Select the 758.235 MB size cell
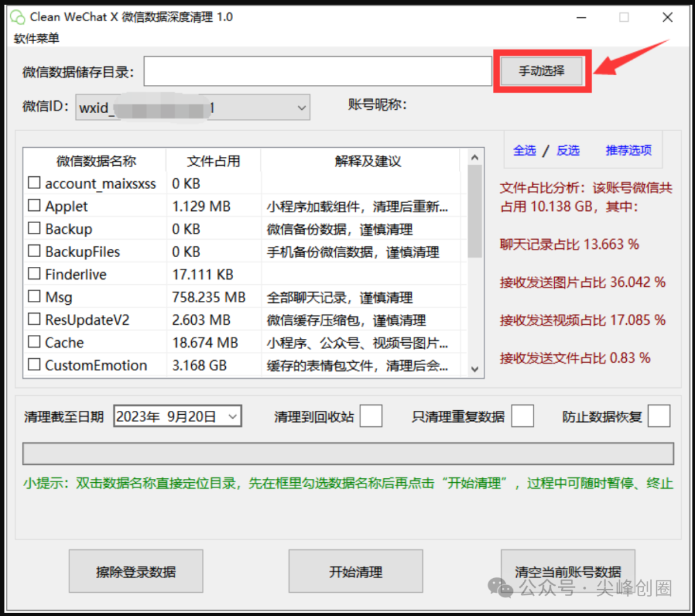 tap(208, 296)
